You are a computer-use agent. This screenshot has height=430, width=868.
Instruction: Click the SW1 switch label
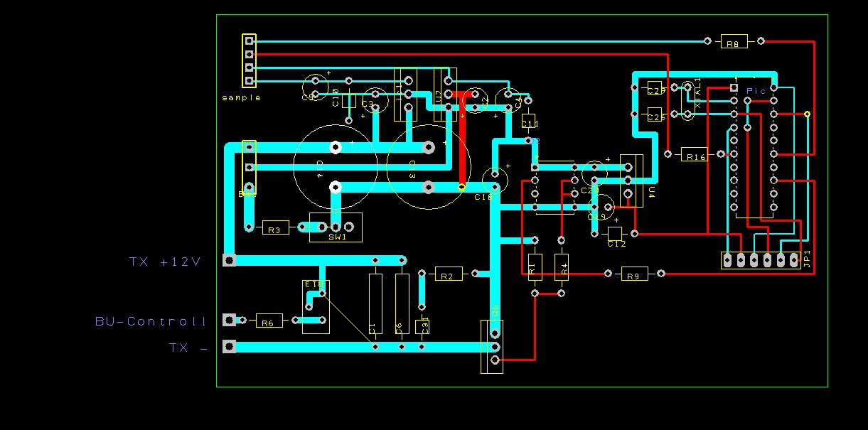[337, 238]
